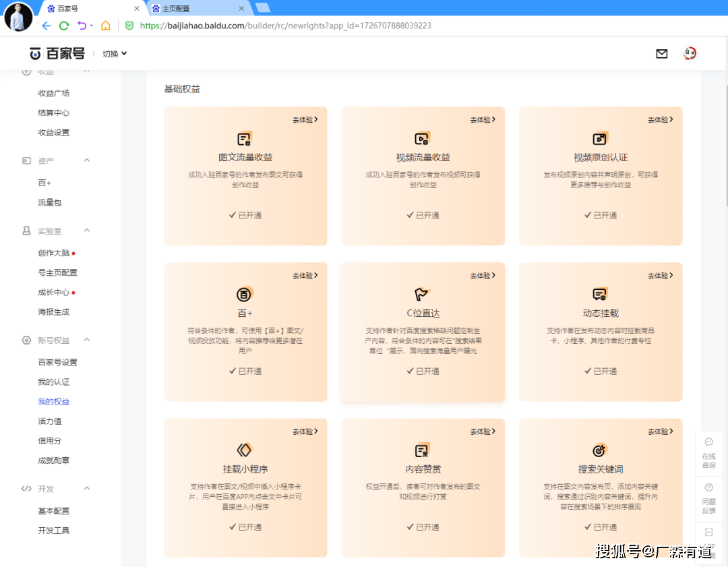The image size is (728, 567).
Task: Click the 搜索关键词 target icon
Action: click(600, 450)
